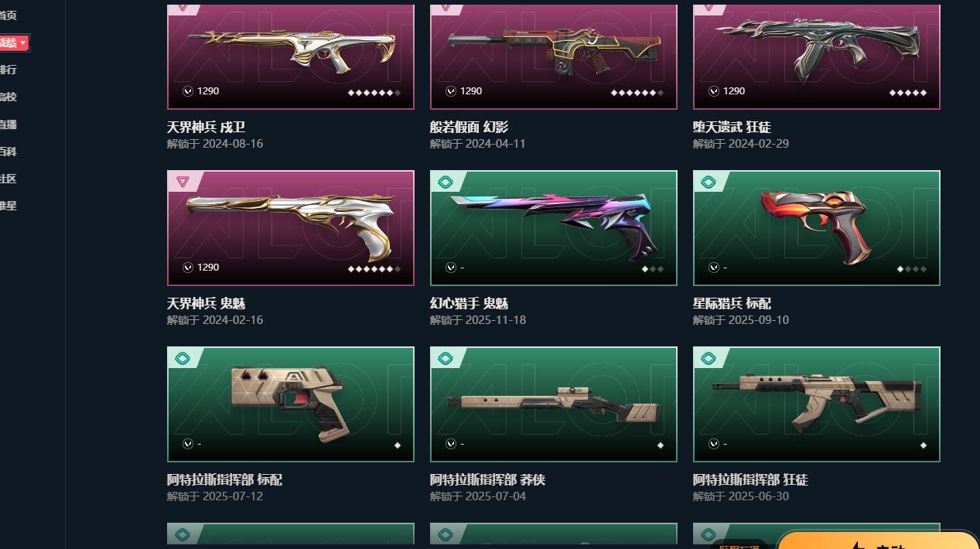980x549 pixels.
Task: Click the VP currency icon on 般若假面 幻影 card
Action: (x=451, y=91)
